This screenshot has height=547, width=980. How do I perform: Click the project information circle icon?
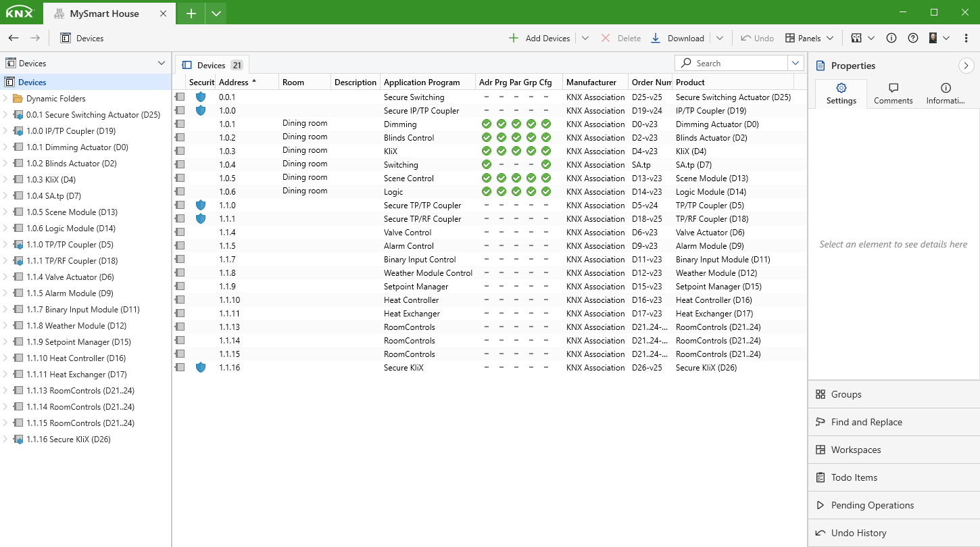[891, 38]
